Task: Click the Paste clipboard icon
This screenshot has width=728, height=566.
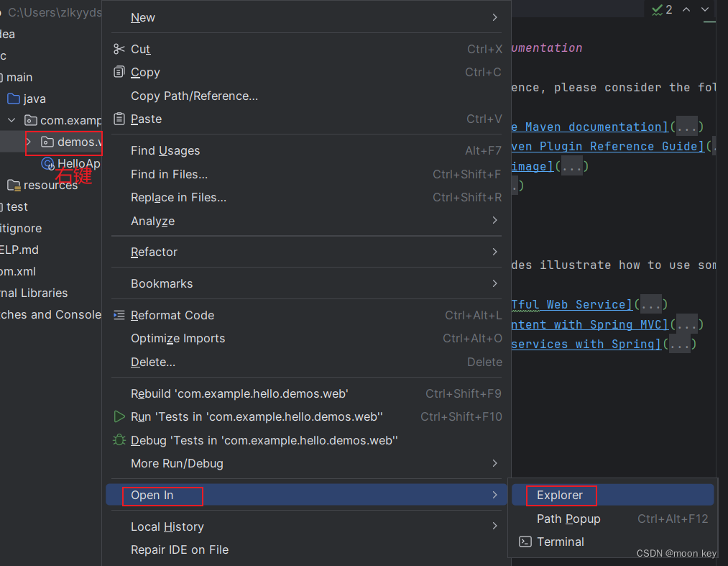Action: coord(119,119)
